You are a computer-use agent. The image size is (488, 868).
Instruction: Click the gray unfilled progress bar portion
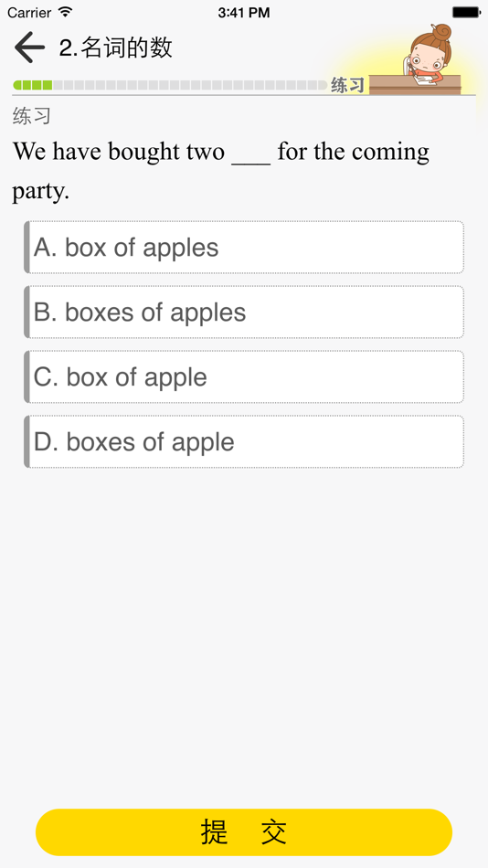click(190, 85)
